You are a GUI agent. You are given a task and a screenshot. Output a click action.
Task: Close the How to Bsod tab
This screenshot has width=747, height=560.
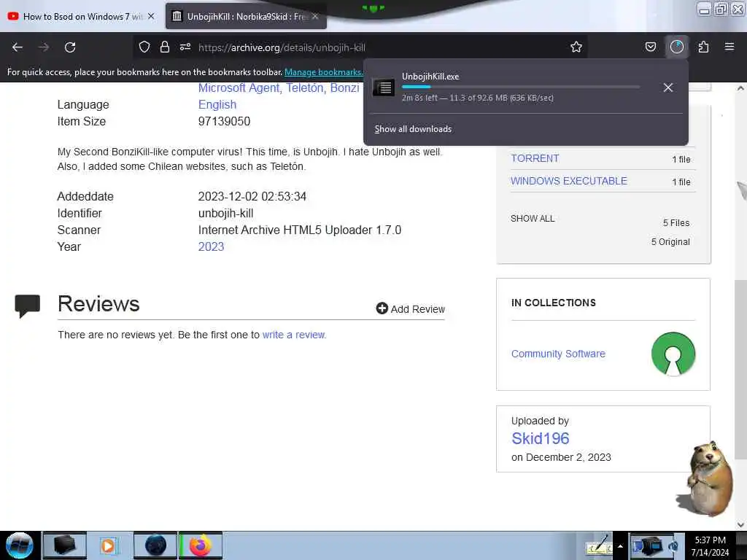tap(151, 16)
